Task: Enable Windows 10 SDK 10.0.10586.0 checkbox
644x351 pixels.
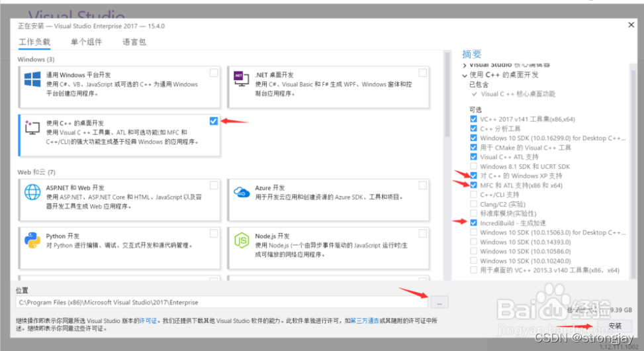Action: click(x=473, y=251)
